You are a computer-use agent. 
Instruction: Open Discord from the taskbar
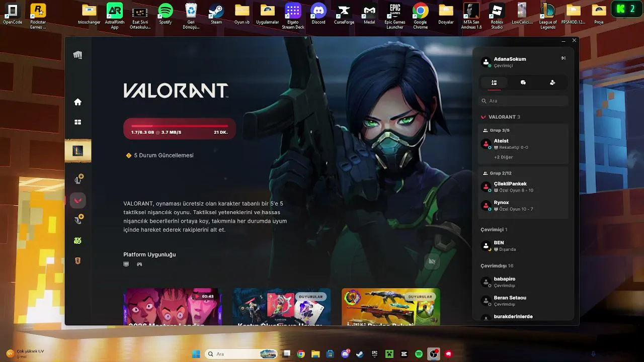(x=345, y=354)
